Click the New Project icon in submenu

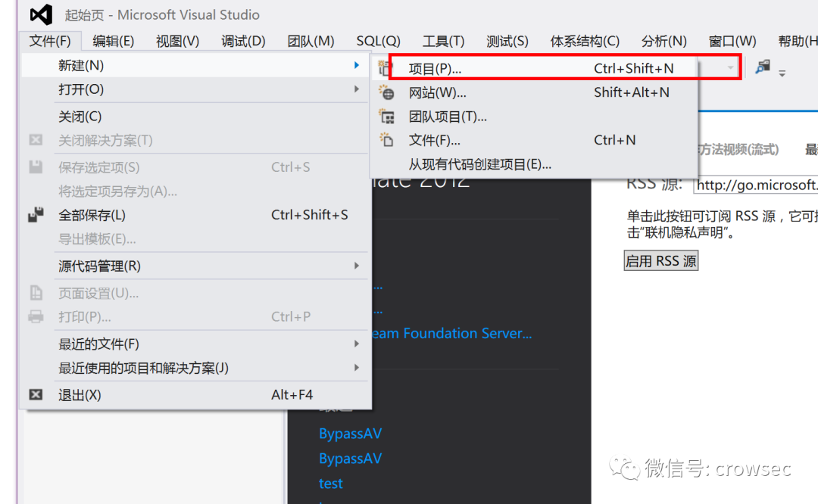pos(386,69)
